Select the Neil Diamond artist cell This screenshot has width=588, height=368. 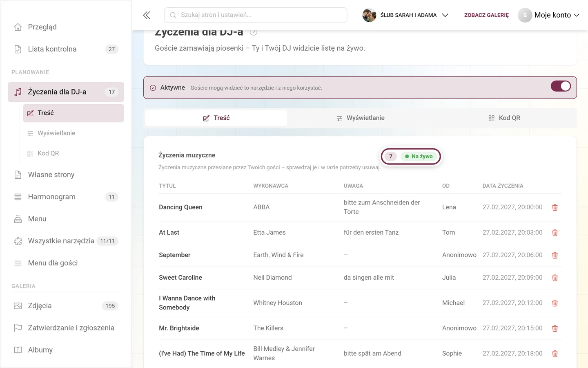tap(272, 278)
